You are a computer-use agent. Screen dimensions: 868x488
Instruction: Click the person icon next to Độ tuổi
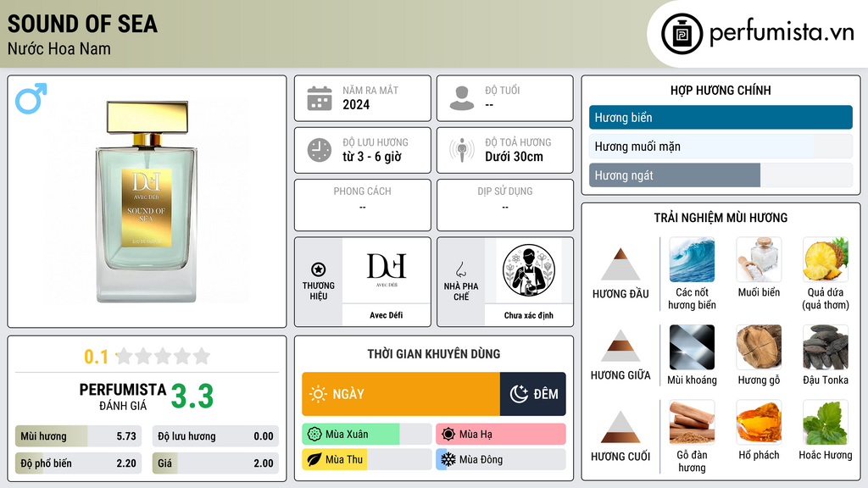coord(462,98)
